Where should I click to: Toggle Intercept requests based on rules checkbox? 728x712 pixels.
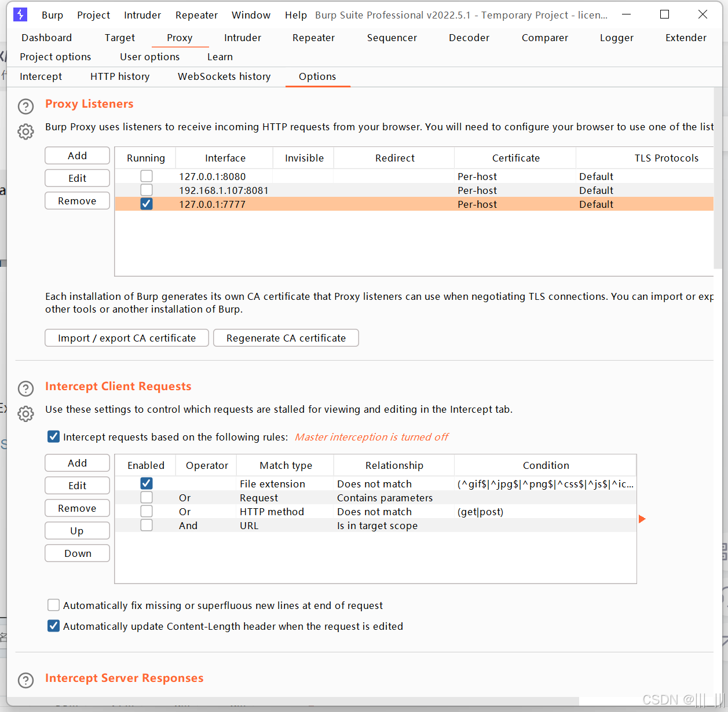[x=53, y=436]
